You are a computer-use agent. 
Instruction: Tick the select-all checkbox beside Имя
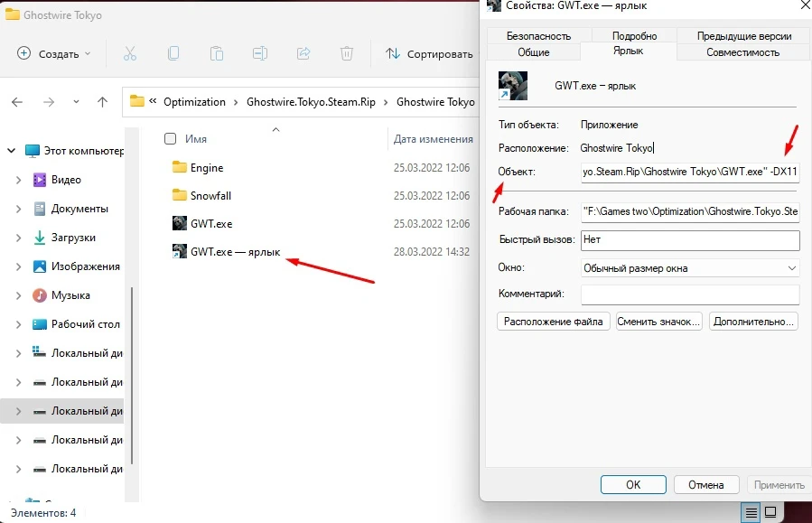click(x=170, y=139)
